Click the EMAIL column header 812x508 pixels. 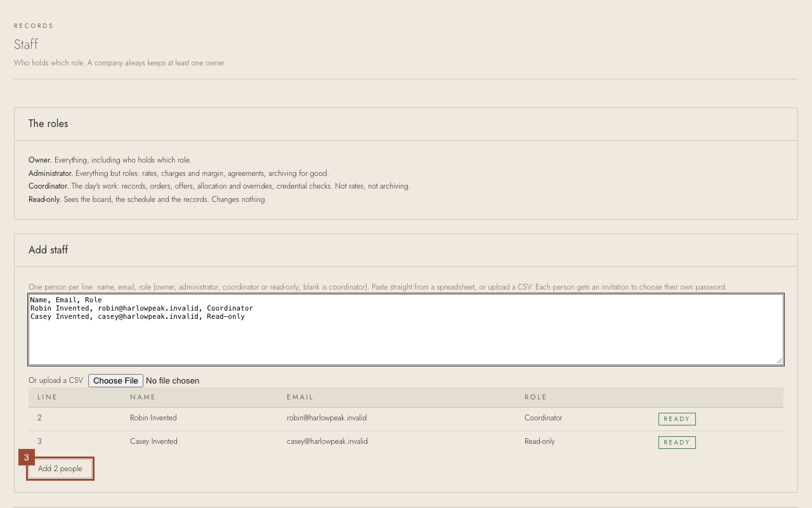[300, 397]
